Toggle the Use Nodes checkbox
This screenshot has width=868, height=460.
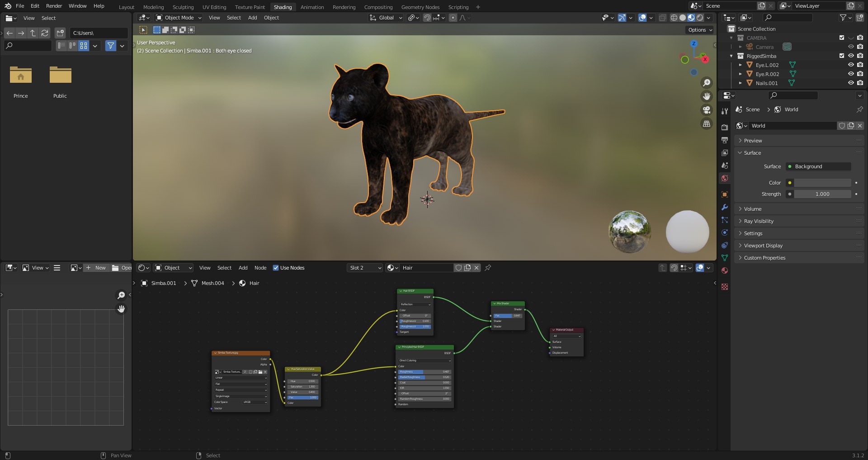[276, 268]
